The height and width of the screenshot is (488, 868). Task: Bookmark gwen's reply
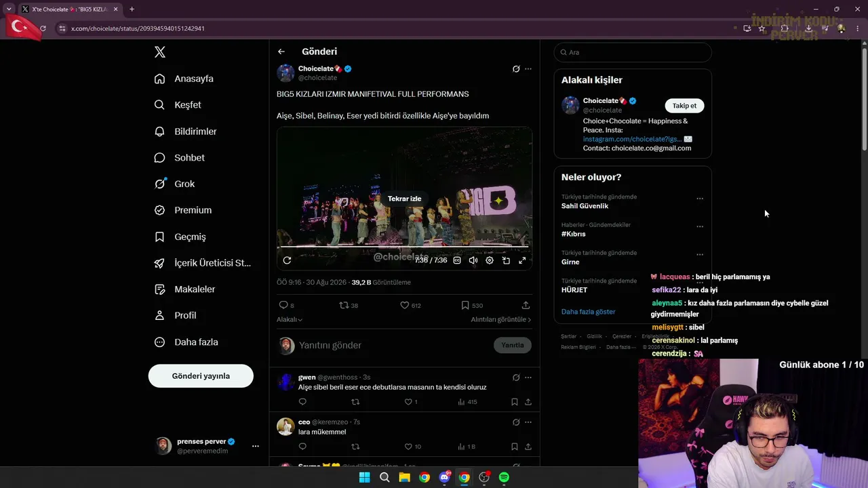pyautogui.click(x=515, y=402)
